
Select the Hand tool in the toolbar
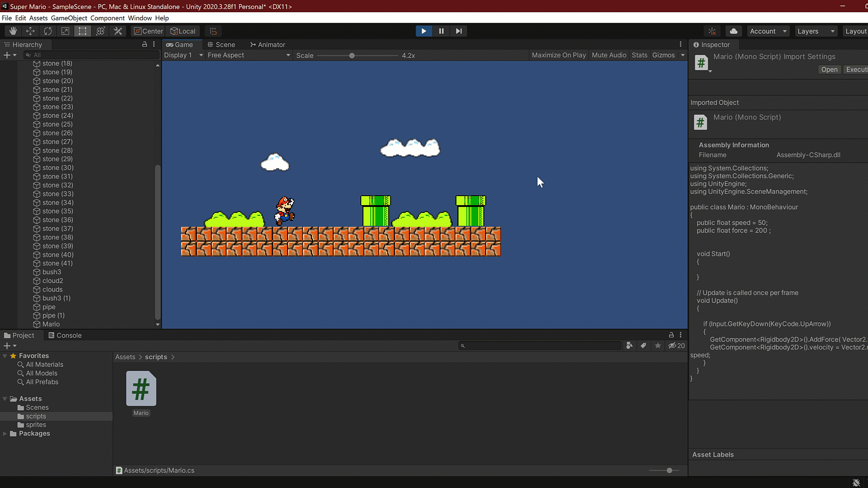(x=13, y=31)
